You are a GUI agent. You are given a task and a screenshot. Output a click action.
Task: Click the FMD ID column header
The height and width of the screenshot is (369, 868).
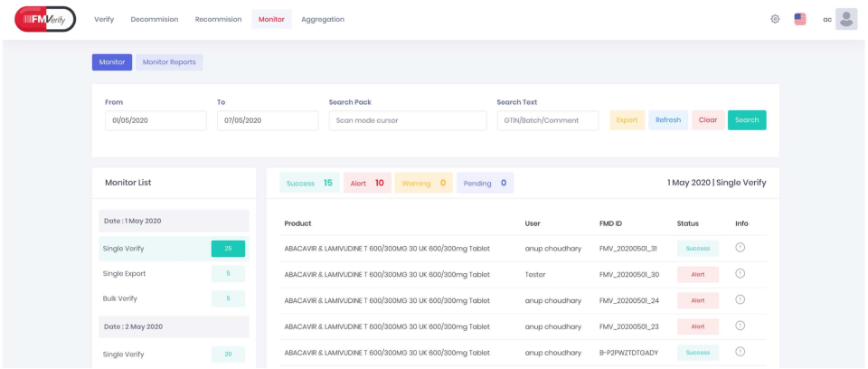click(x=610, y=223)
